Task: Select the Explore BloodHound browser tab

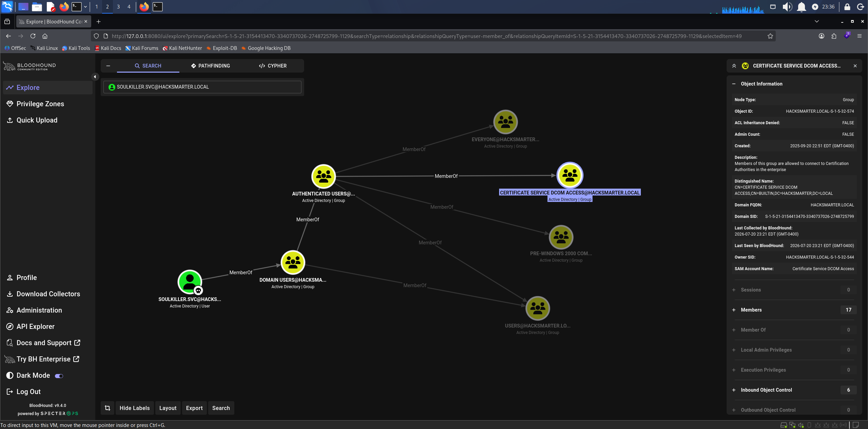Action: (x=54, y=22)
